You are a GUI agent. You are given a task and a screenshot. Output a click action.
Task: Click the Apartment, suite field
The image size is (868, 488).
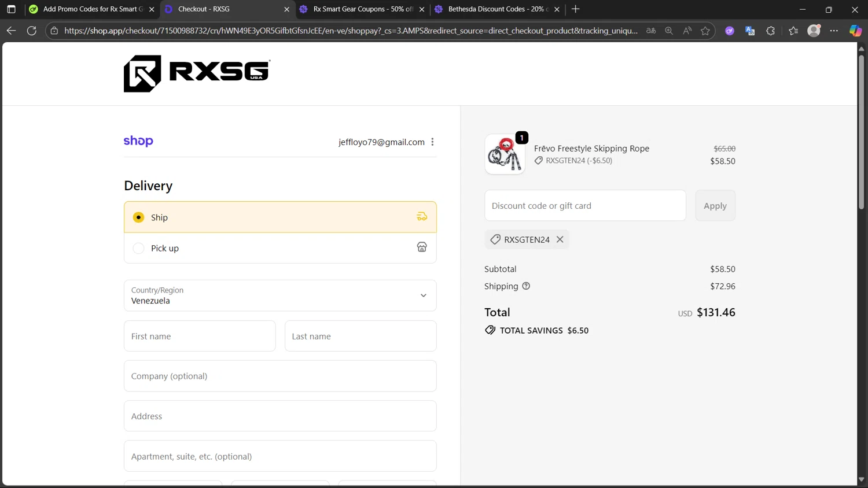tap(280, 456)
